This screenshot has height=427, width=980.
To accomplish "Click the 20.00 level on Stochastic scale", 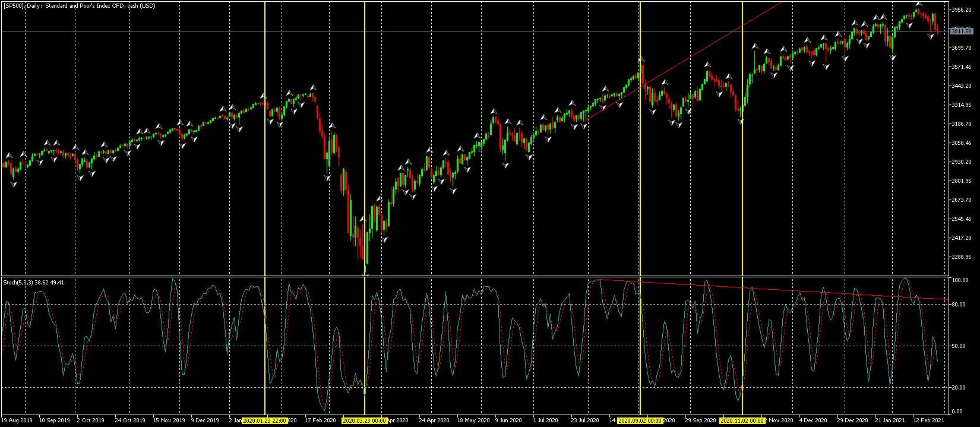I will tap(957, 387).
